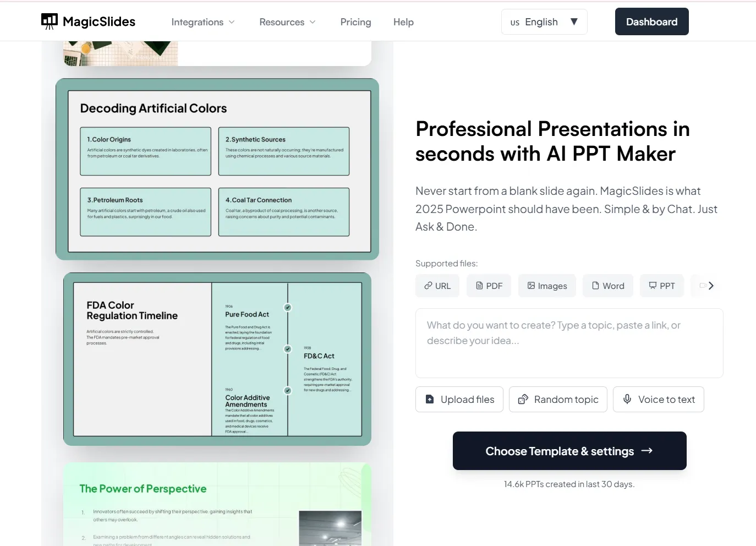
Task: Generate a Random topic
Action: click(x=558, y=400)
